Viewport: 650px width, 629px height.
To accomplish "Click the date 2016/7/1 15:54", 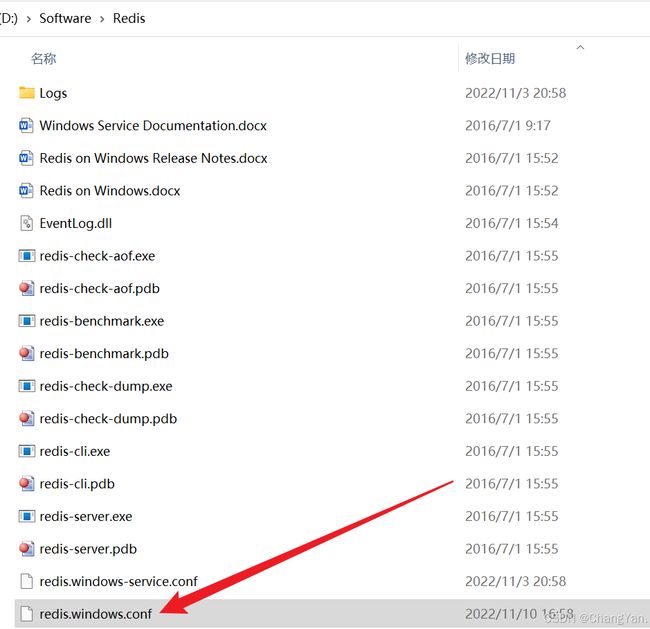I will click(512, 223).
